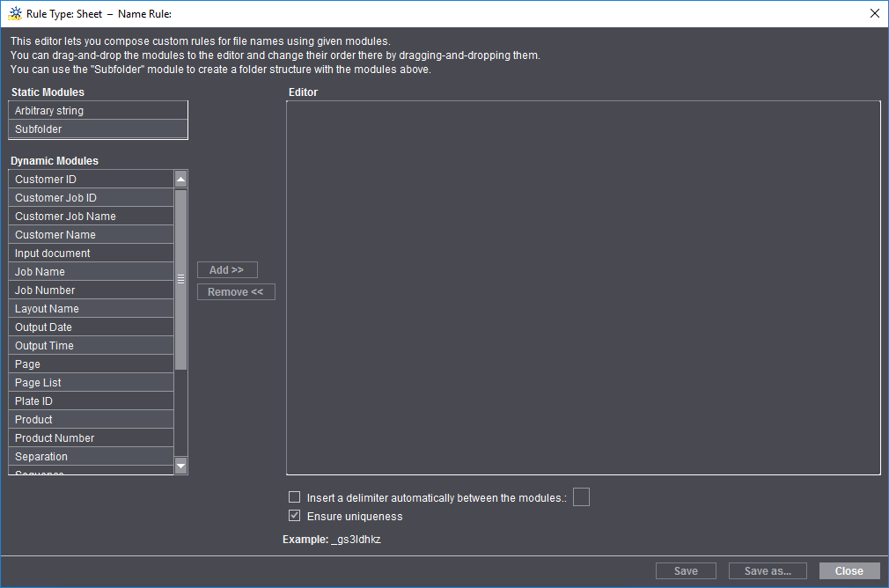Close the name rule editor dialog
889x588 pixels.
point(849,571)
